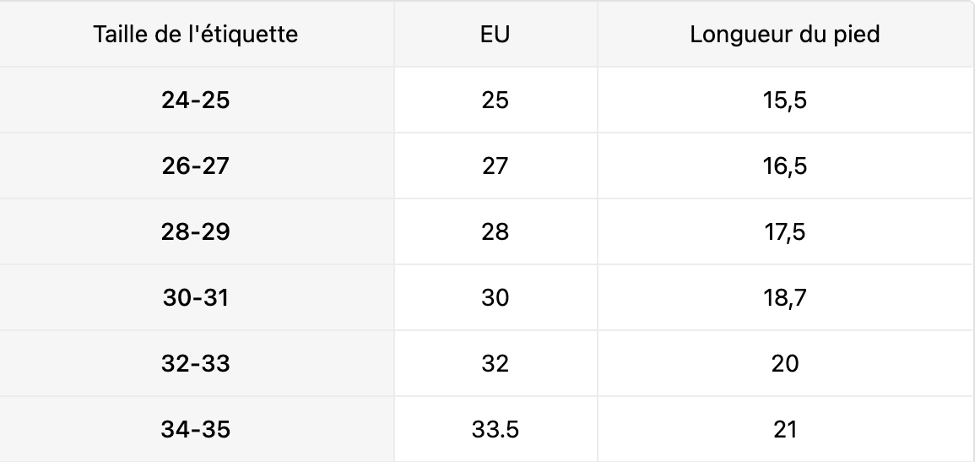
Task: Click EU size 25 cell
Action: point(495,100)
